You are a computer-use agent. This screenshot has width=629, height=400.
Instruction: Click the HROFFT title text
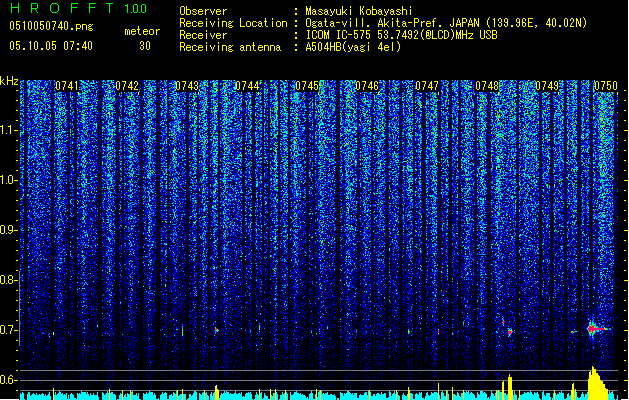(x=62, y=8)
